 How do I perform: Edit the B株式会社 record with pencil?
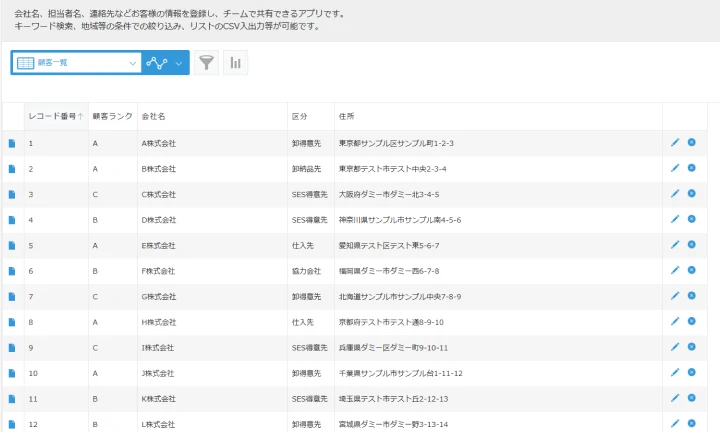[675, 168]
